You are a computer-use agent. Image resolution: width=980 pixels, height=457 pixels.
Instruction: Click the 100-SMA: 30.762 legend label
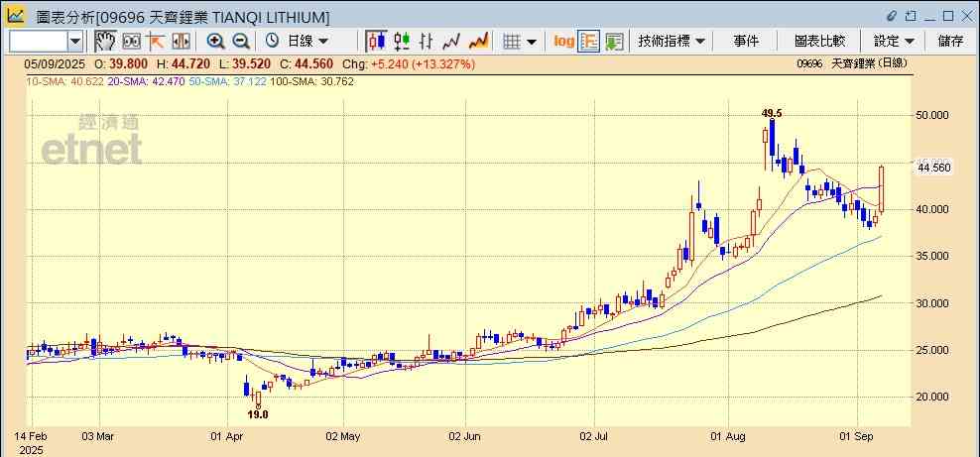click(313, 81)
